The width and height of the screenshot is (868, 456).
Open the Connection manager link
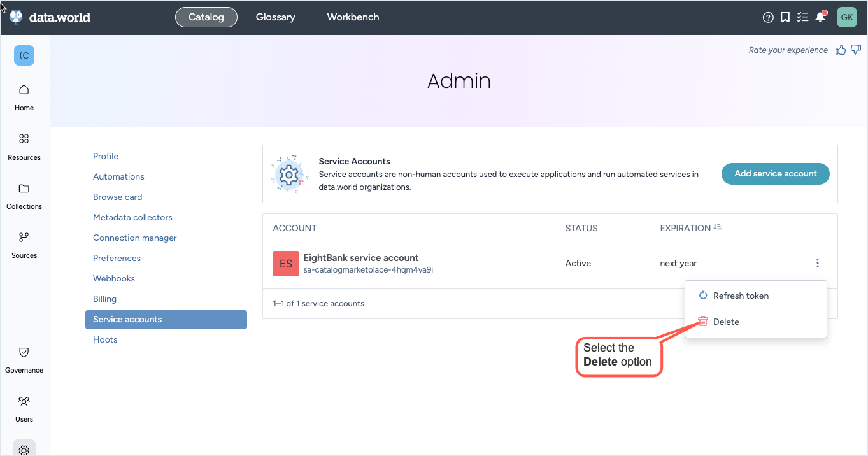click(135, 238)
